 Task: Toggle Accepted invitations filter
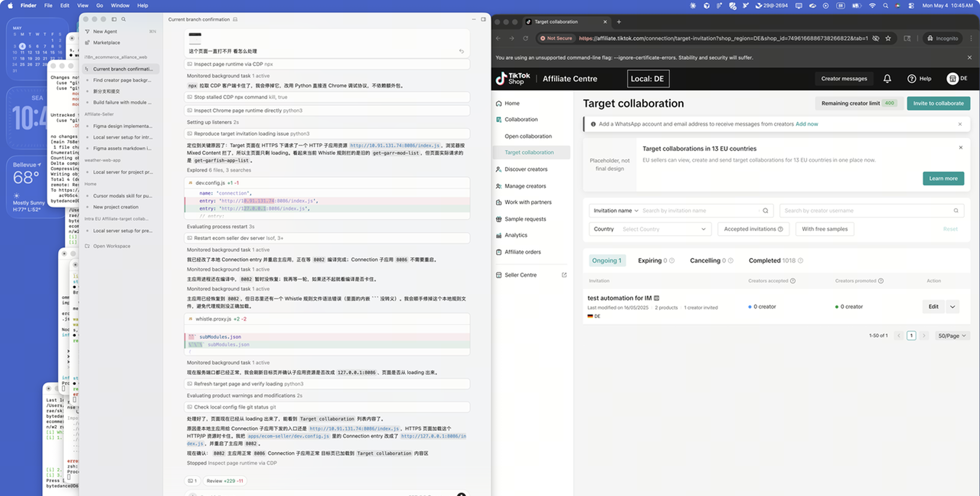pos(753,229)
